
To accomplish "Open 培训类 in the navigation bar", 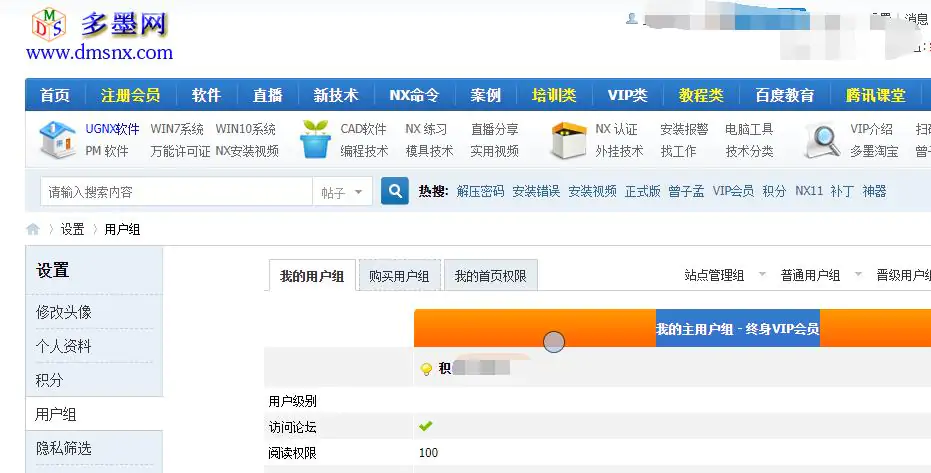I will point(553,95).
